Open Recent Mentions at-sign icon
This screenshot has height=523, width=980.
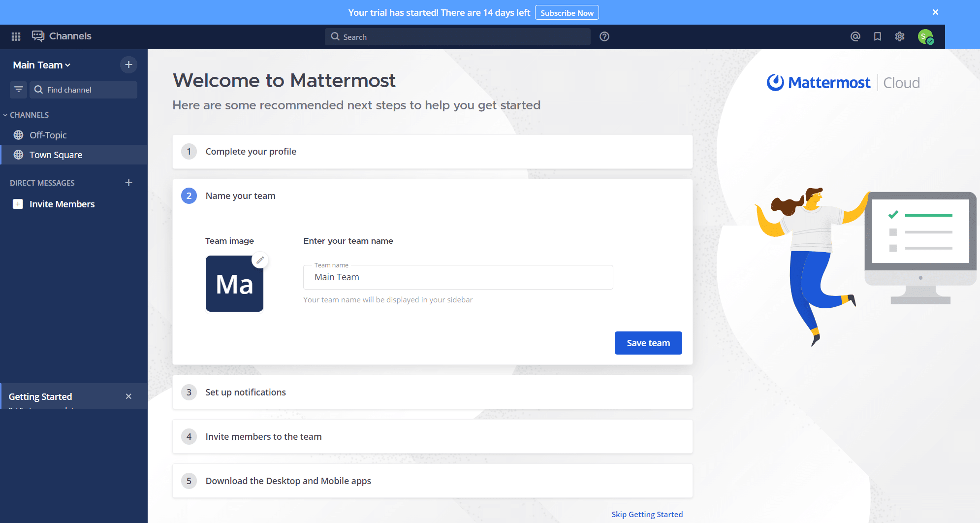pos(855,36)
